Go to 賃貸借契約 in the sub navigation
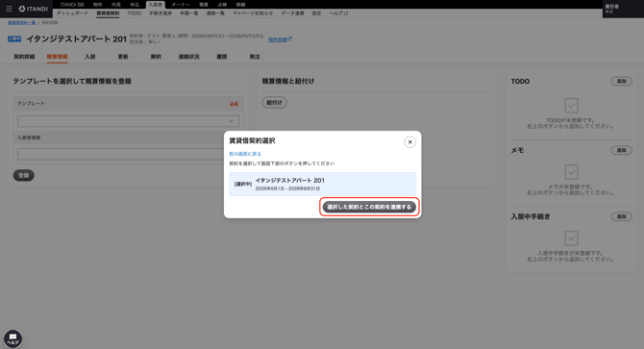 (x=108, y=13)
